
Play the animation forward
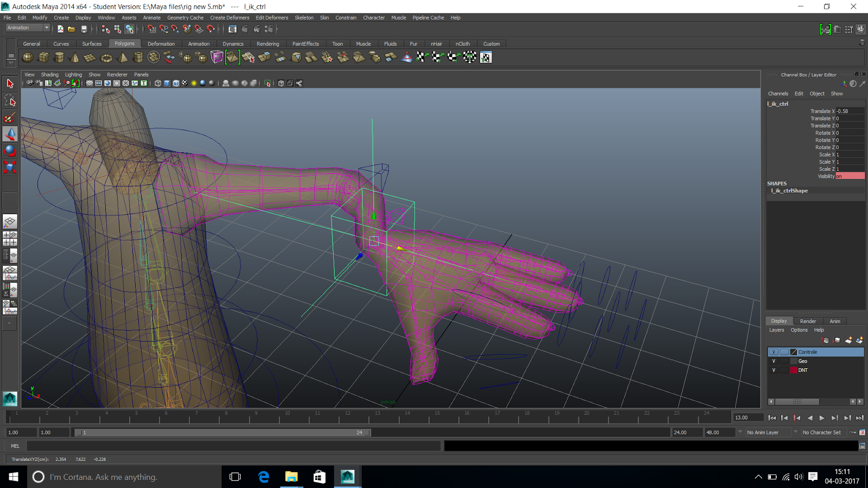click(x=822, y=418)
